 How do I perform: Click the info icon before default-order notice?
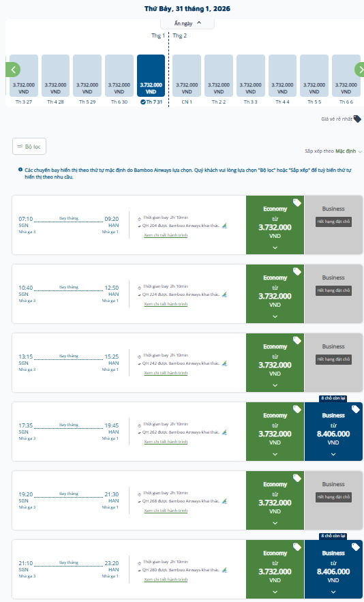click(x=20, y=170)
